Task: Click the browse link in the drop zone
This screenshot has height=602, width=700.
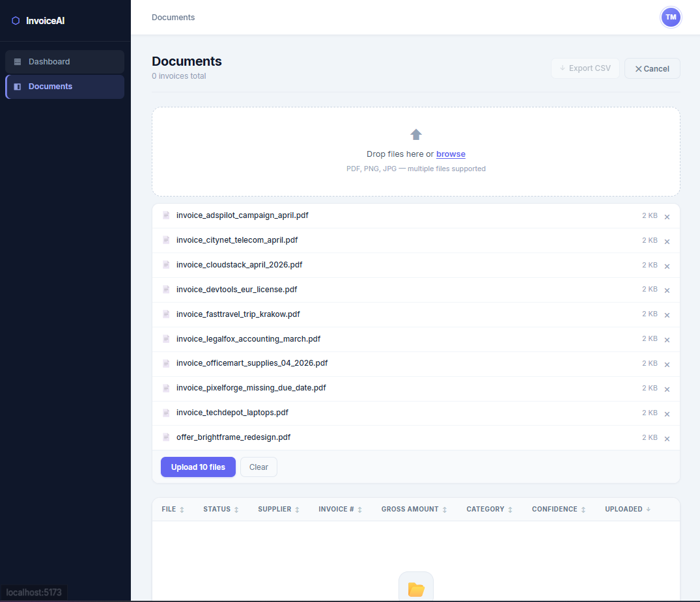Action: pos(451,154)
